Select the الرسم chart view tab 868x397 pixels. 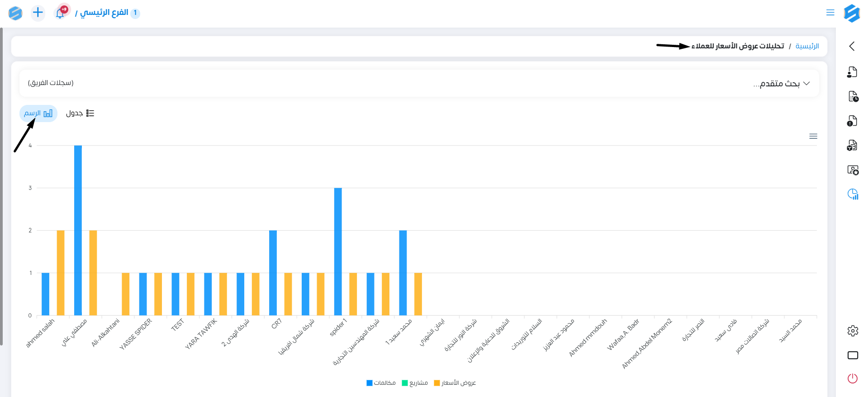pyautogui.click(x=38, y=113)
